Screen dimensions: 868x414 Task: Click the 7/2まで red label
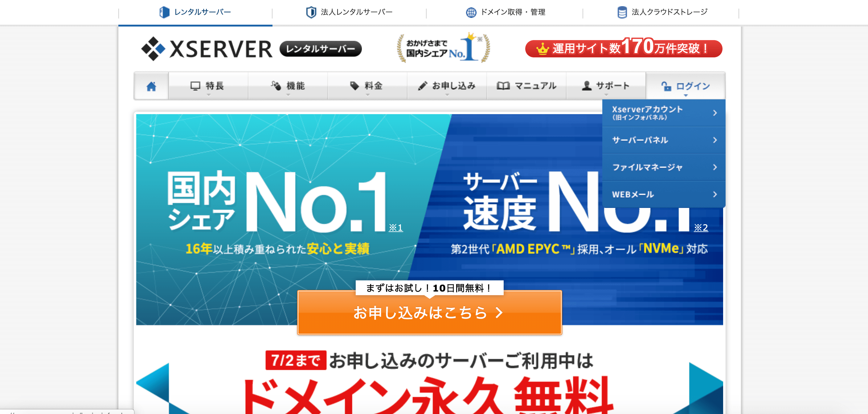(296, 360)
